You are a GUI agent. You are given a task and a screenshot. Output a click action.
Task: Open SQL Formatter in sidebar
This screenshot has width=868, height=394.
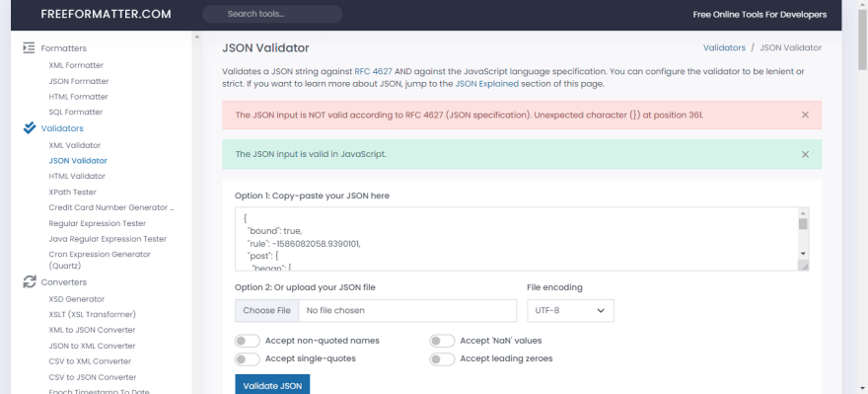click(x=76, y=112)
